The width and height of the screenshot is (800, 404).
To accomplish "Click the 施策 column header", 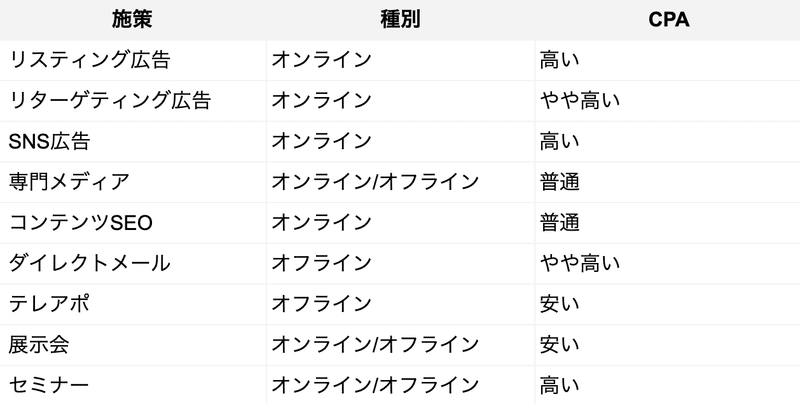I will [133, 20].
